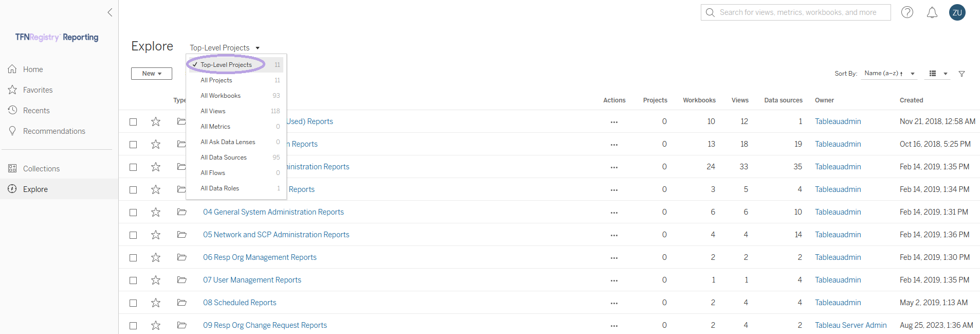The height and width of the screenshot is (334, 980).
Task: Open actions ellipsis for 06 Resp Org row
Action: pos(614,258)
